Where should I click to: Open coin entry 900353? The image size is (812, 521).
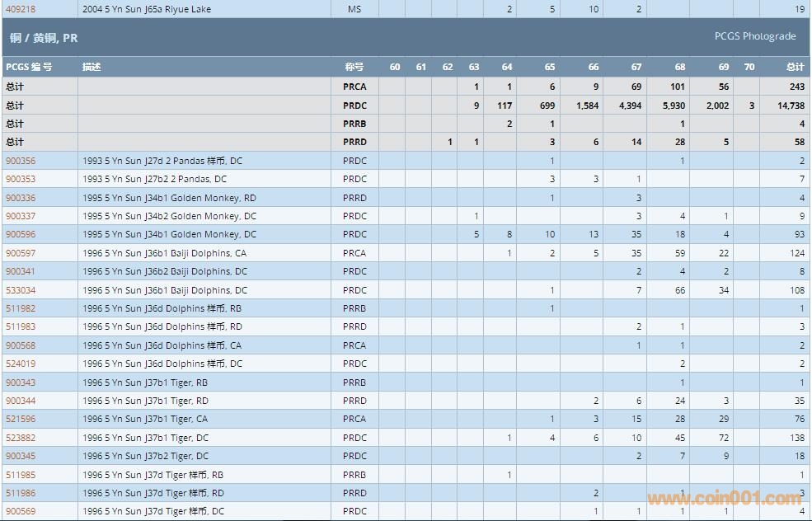pyautogui.click(x=21, y=179)
